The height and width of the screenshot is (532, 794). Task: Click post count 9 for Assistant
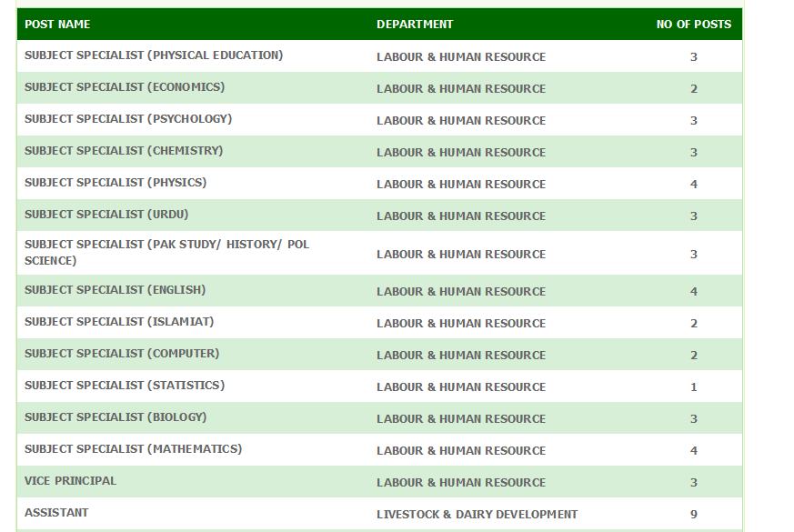(x=694, y=515)
